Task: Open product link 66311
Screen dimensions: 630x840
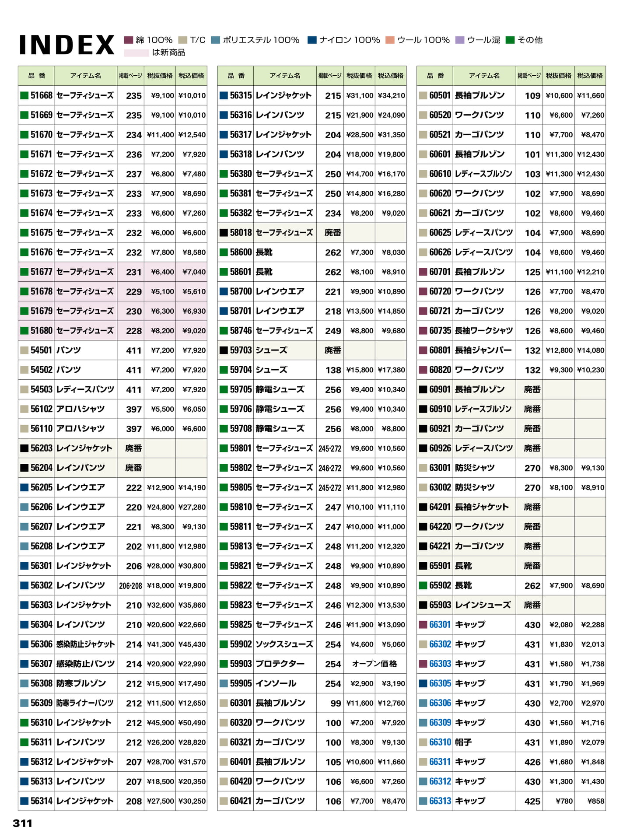Action: coord(440,762)
